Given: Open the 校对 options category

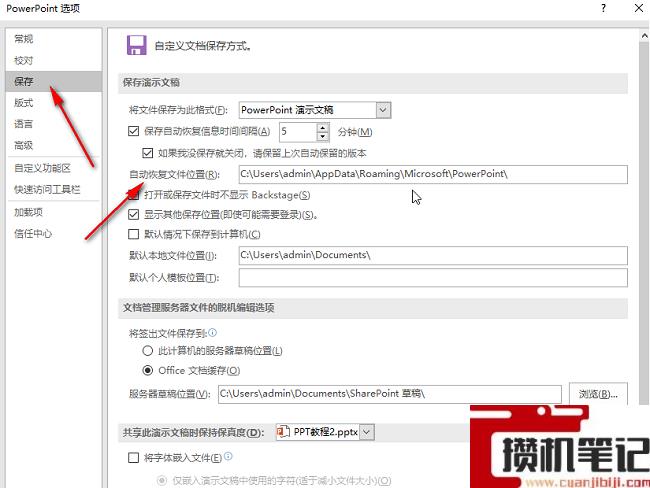Looking at the screenshot, I should click(24, 61).
